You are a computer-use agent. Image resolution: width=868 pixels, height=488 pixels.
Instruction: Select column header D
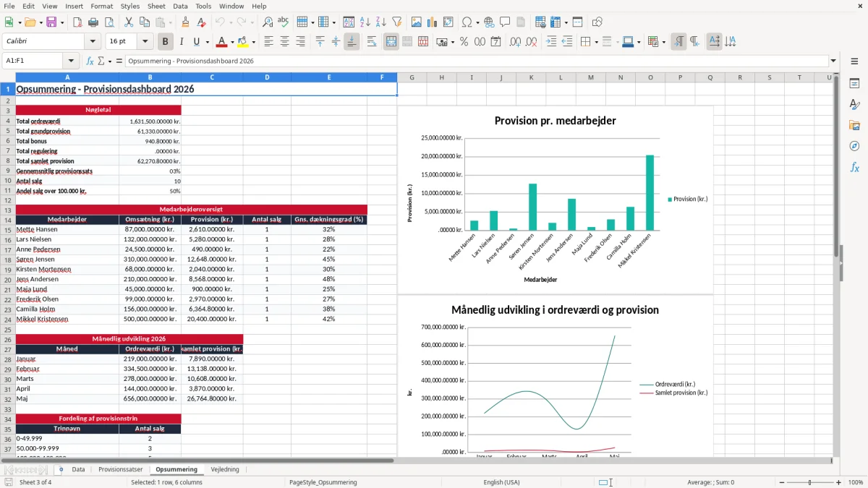[267, 77]
